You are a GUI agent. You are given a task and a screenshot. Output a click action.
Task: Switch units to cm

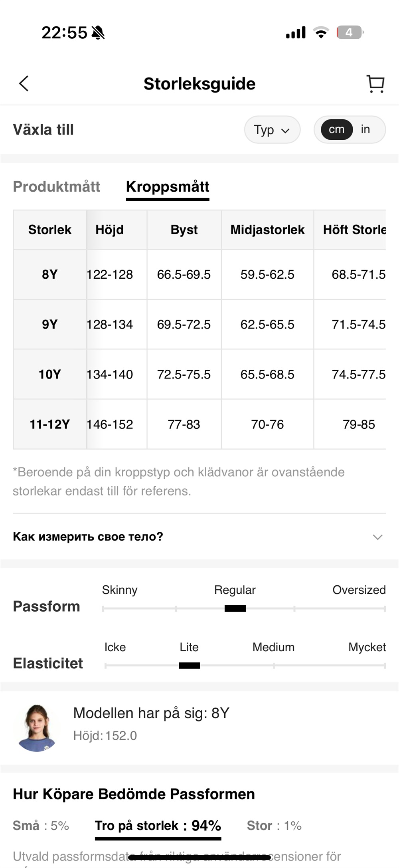(336, 129)
